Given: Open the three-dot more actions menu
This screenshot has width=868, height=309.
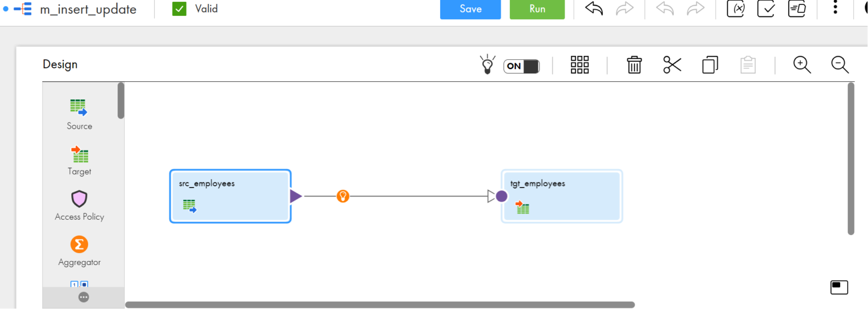Looking at the screenshot, I should pyautogui.click(x=835, y=7).
